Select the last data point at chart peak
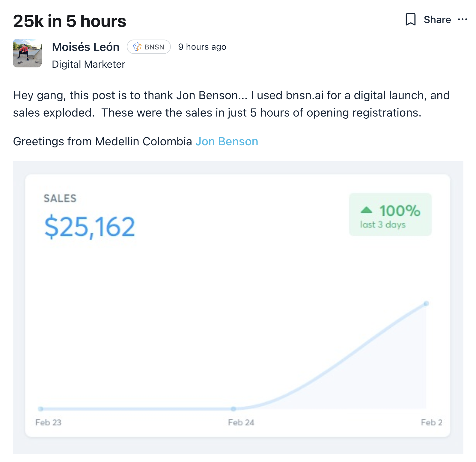Image resolution: width=476 pixels, height=462 pixels. pyautogui.click(x=426, y=304)
